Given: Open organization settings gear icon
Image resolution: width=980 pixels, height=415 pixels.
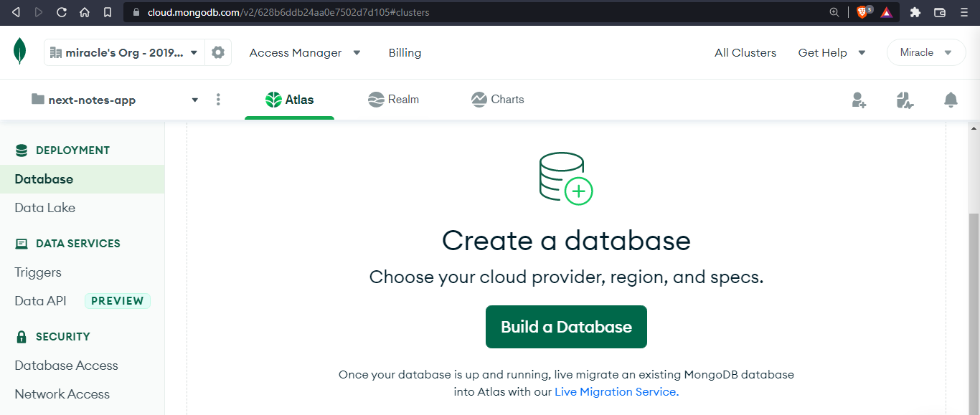Looking at the screenshot, I should pos(218,52).
